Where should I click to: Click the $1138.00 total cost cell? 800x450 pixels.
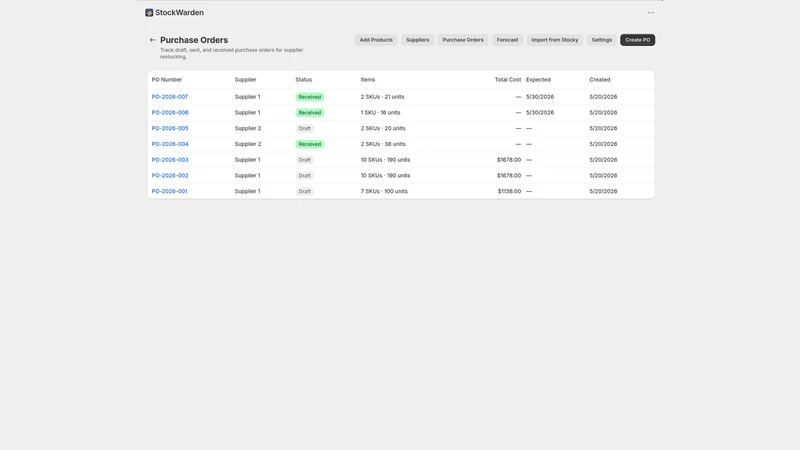509,191
